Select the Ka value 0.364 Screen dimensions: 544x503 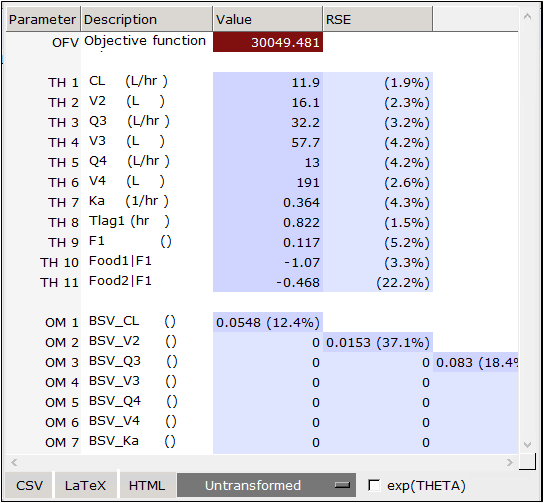pyautogui.click(x=268, y=202)
